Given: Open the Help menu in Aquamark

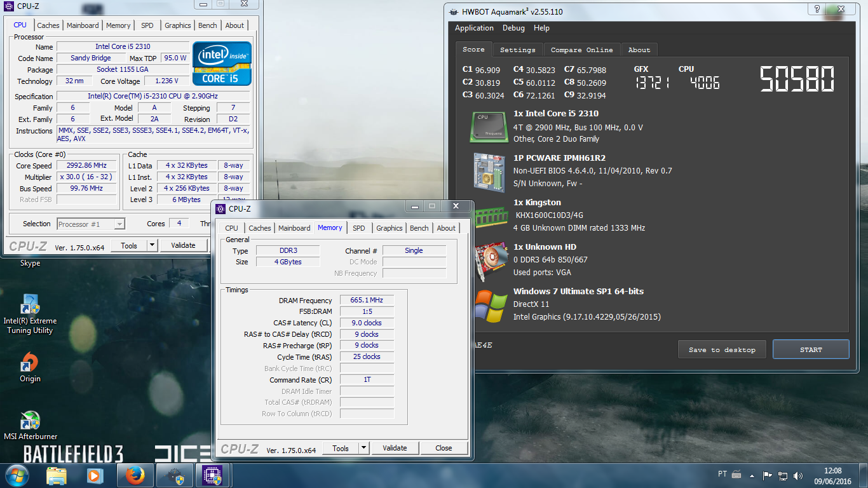Looking at the screenshot, I should (541, 28).
